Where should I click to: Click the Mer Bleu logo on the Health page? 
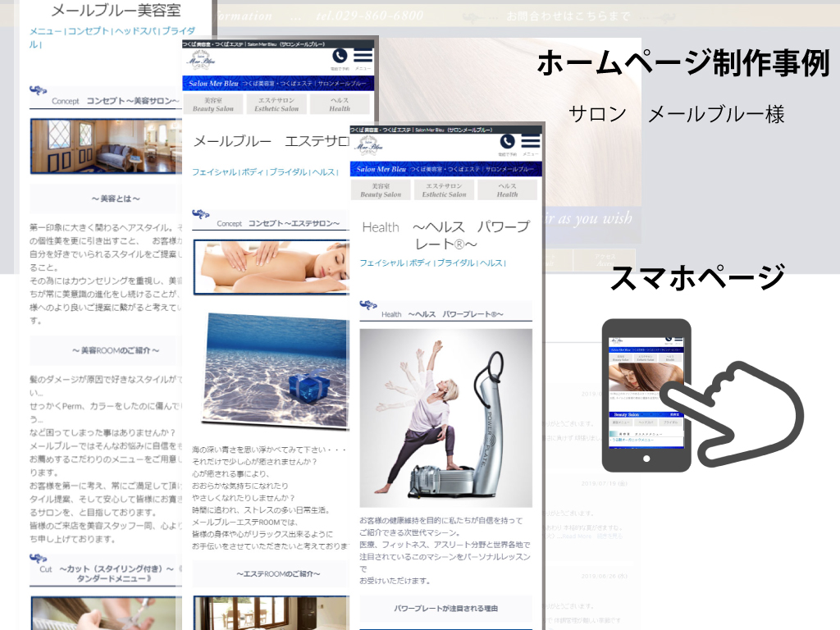(x=370, y=145)
